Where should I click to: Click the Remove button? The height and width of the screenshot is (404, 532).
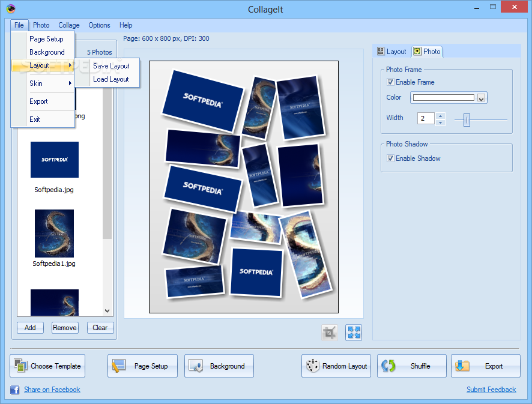coord(65,328)
